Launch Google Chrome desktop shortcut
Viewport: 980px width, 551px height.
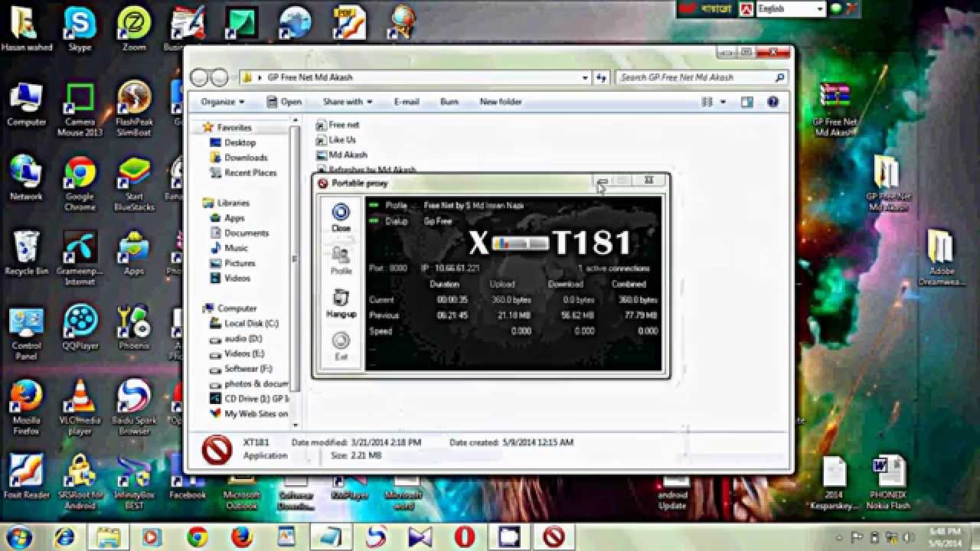[x=80, y=184]
